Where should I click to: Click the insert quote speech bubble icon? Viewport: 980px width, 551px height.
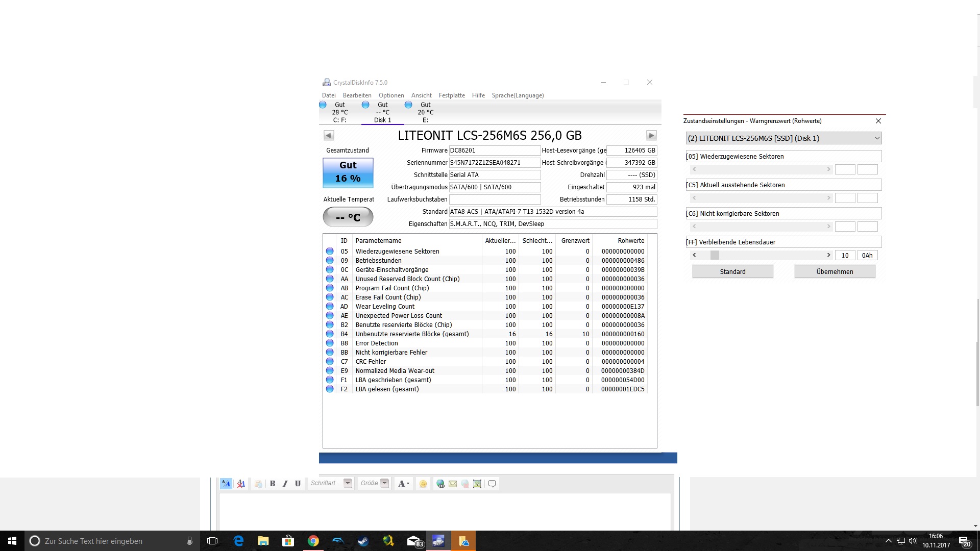[492, 484]
